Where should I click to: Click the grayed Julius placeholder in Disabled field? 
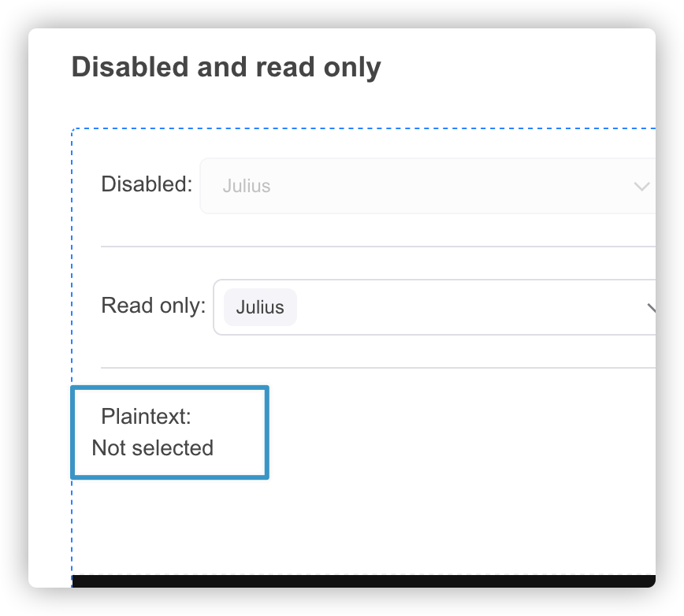point(246,186)
